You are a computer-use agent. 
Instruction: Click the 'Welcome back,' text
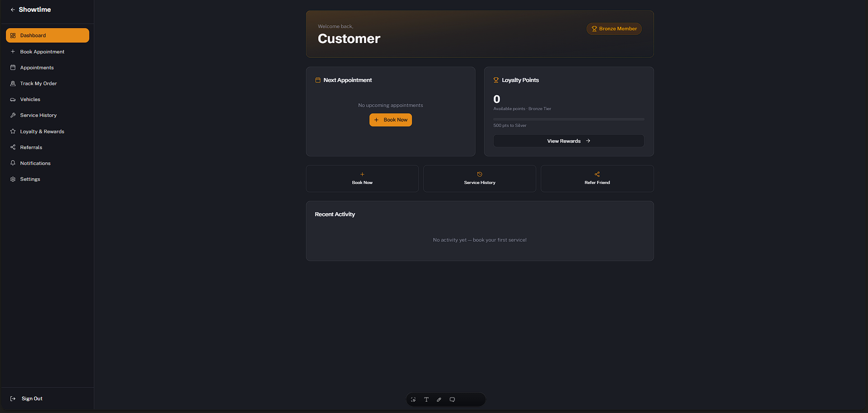(335, 26)
